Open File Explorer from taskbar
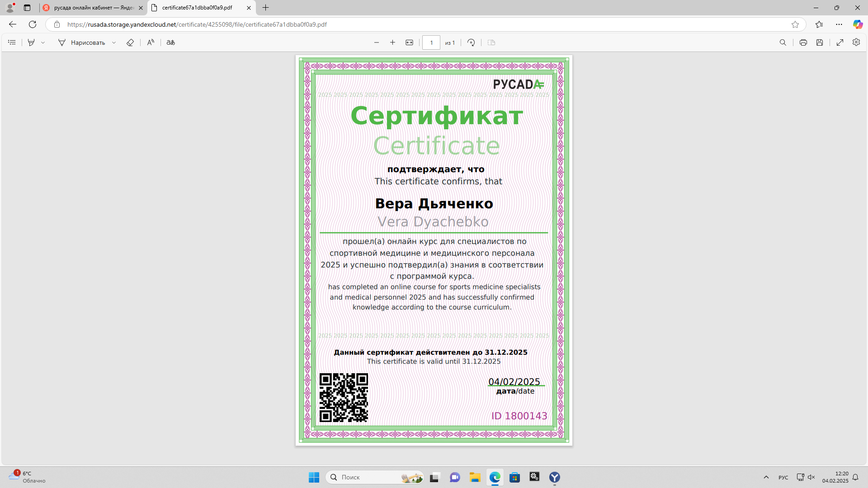Viewport: 868px width, 488px height. click(x=475, y=477)
